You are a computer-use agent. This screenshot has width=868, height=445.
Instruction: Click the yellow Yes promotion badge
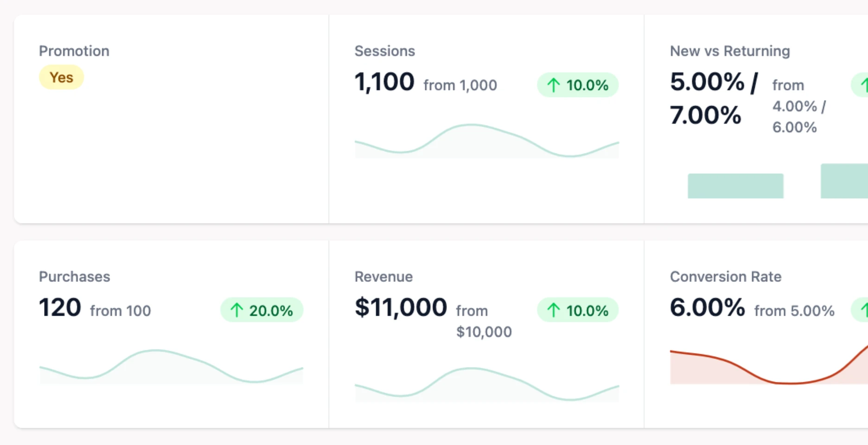[61, 77]
